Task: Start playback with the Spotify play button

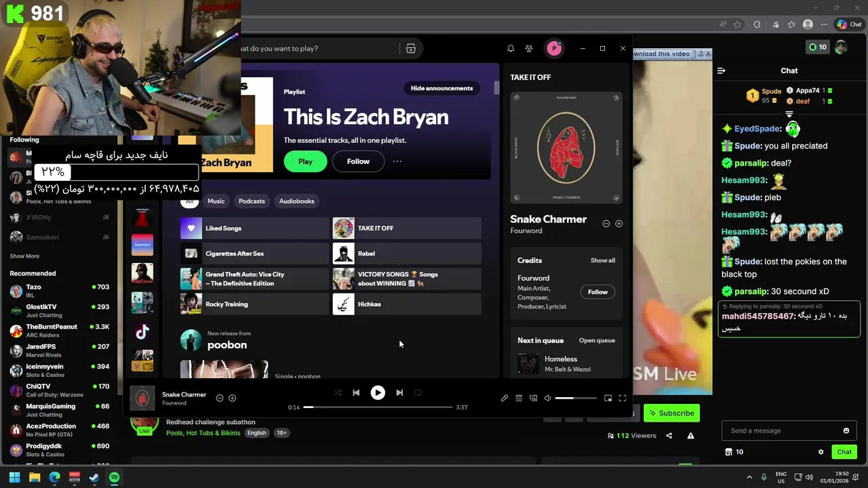Action: (x=378, y=392)
